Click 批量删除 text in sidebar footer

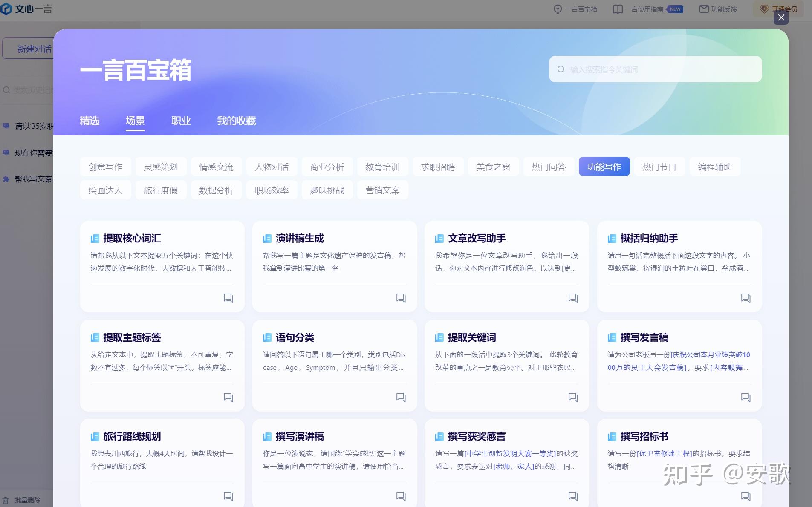[x=27, y=500]
